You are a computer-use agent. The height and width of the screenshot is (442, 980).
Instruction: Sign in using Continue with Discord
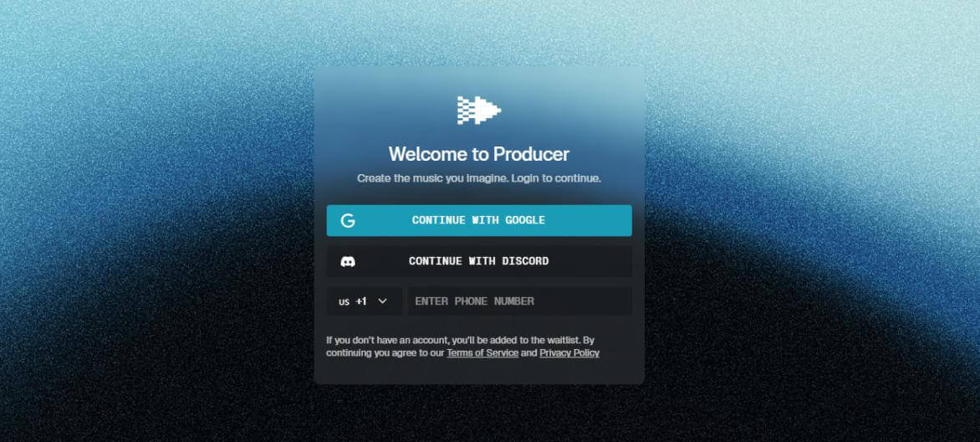tap(479, 261)
